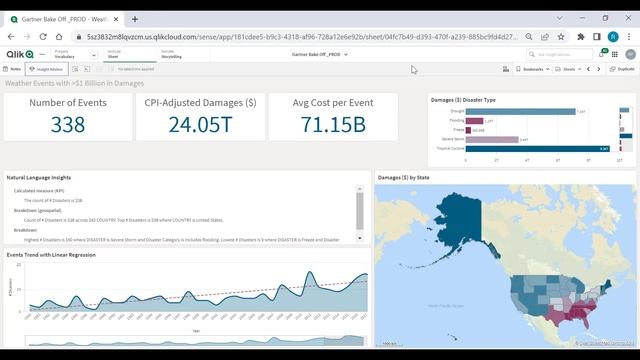This screenshot has height=360, width=640.
Task: Click the mini chart scroller beside Disaster Type bars
Action: (626, 130)
